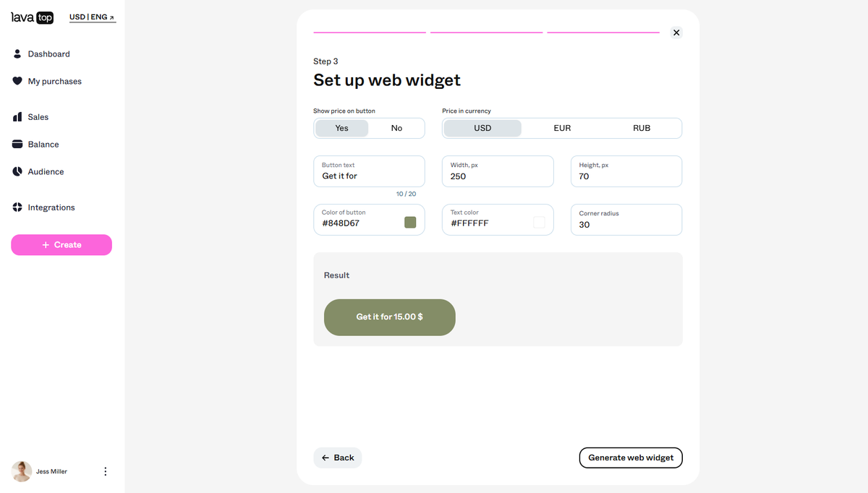The image size is (868, 493).
Task: Select Yes for show price on button
Action: pos(341,128)
